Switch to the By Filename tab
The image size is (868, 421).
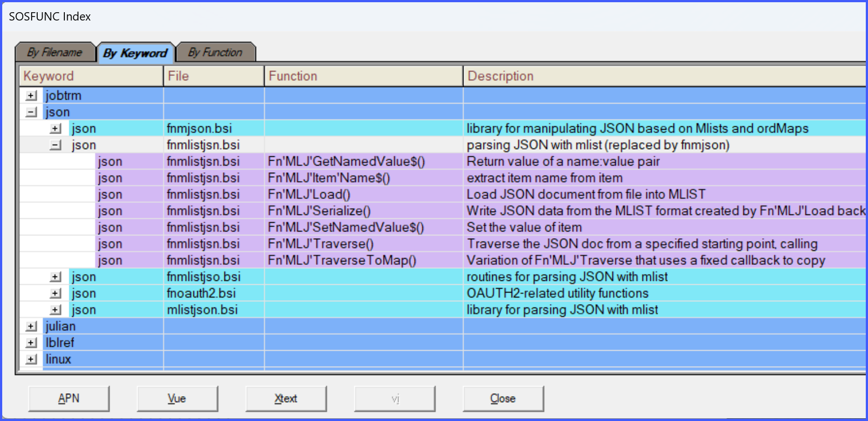tap(54, 53)
